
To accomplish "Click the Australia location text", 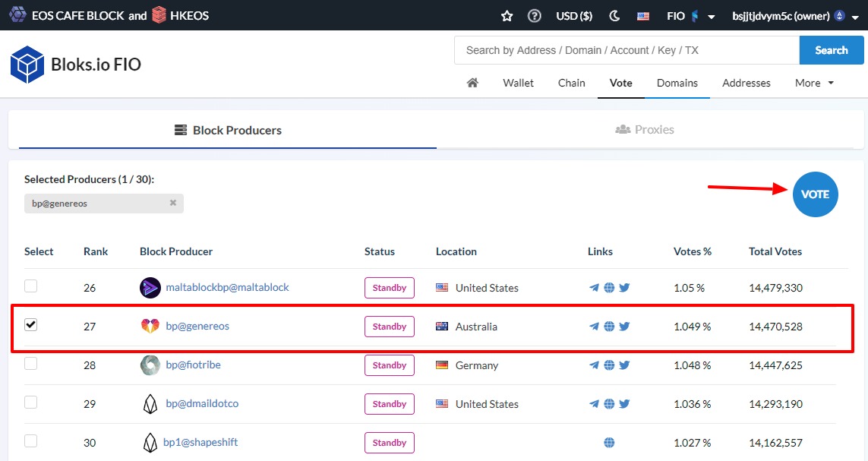I will (x=476, y=327).
